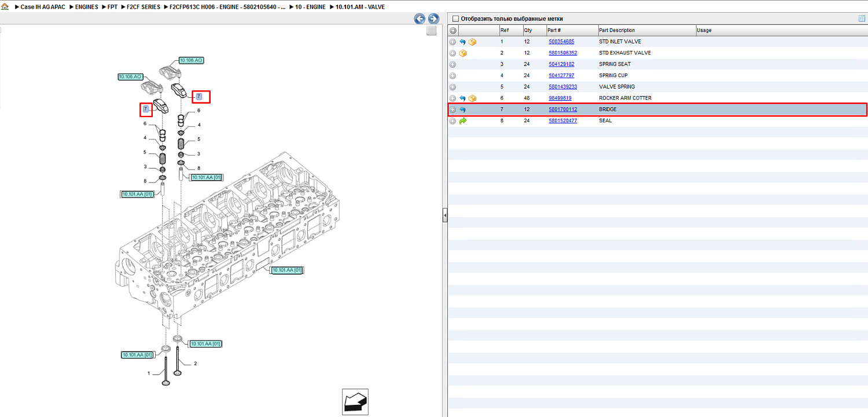Open part number 504129182 link
Image resolution: width=868 pixels, height=417 pixels.
561,64
